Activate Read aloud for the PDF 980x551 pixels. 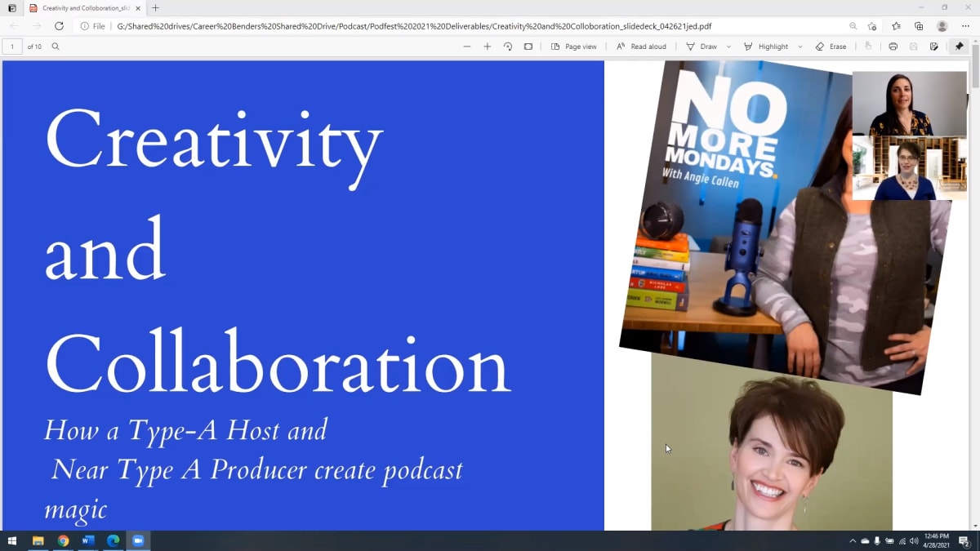(642, 47)
